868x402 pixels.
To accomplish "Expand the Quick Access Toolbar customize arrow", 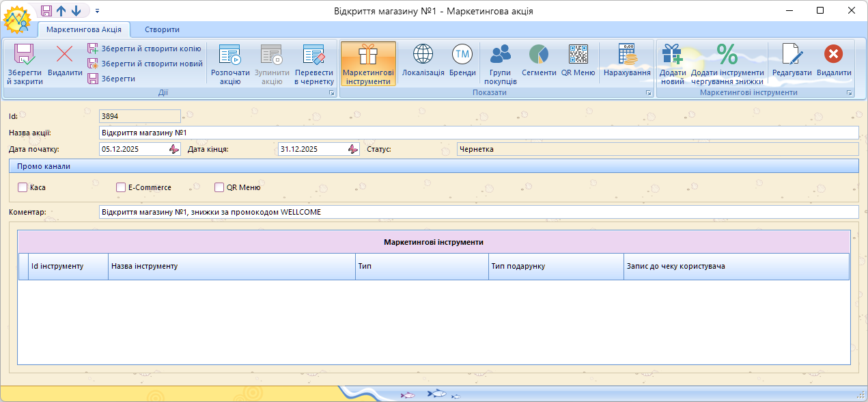I will (x=97, y=11).
